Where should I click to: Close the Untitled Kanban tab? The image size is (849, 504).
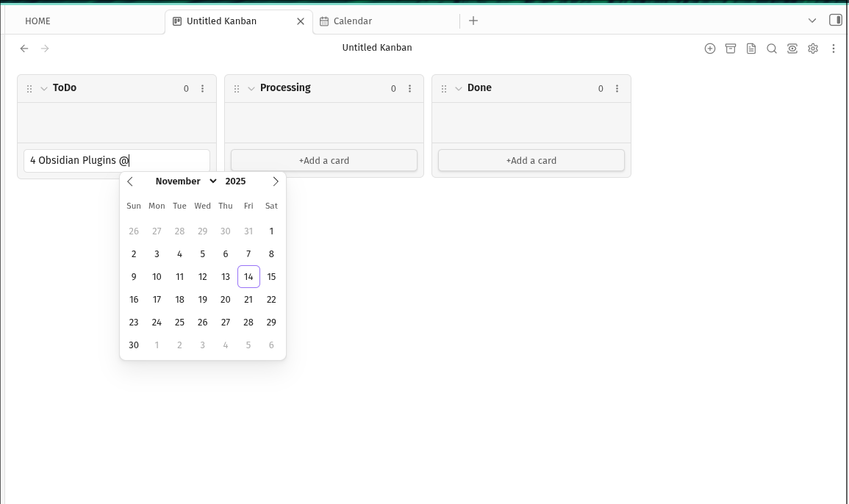(x=301, y=21)
